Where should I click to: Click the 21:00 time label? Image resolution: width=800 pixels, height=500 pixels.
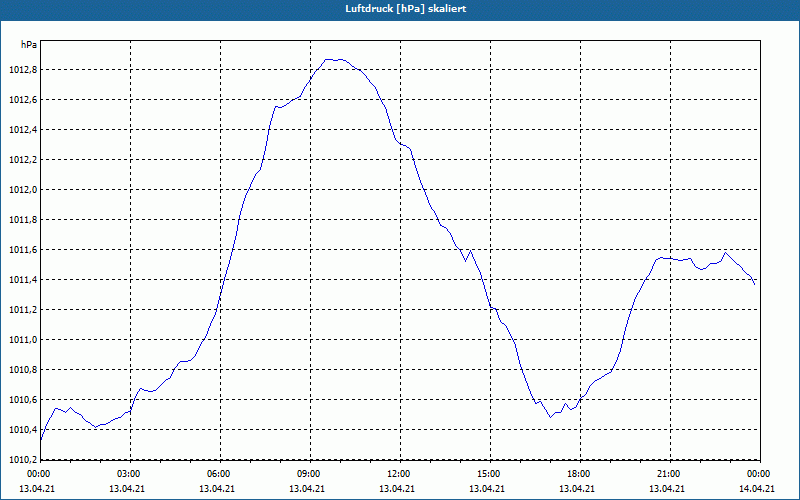coord(667,474)
